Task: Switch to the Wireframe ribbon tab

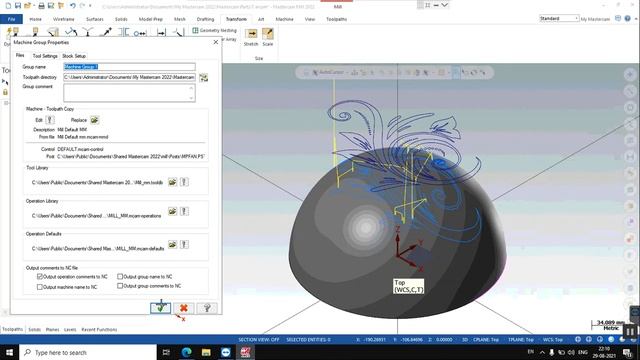Action: (64, 19)
